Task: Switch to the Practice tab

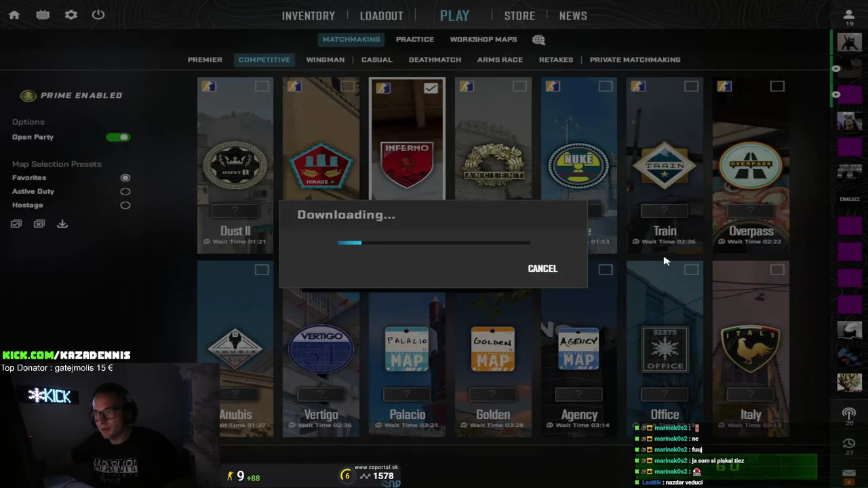Action: click(415, 39)
